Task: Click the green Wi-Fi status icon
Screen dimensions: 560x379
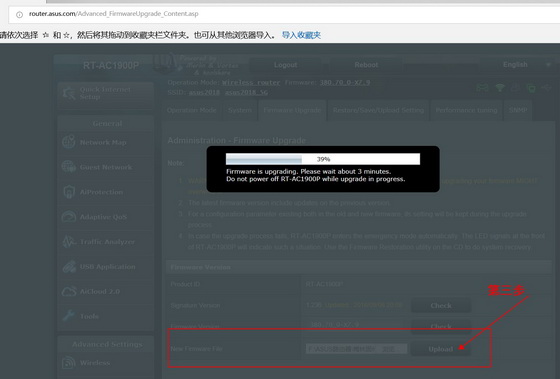Action: tap(500, 88)
